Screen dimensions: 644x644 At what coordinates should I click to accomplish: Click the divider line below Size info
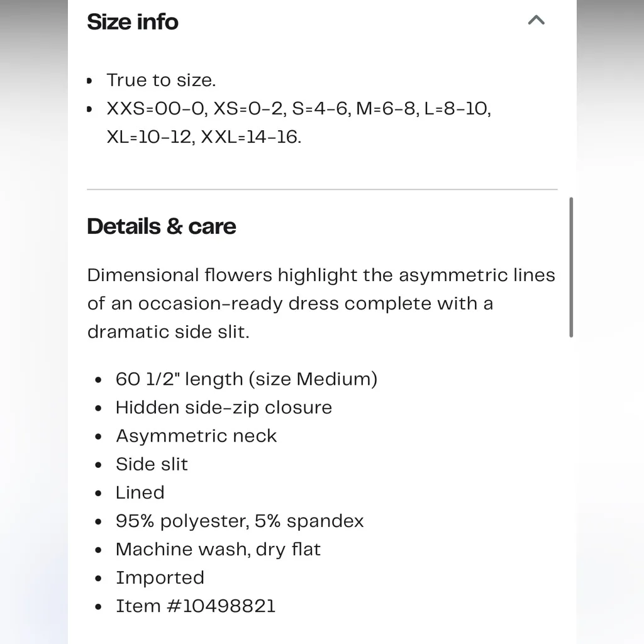pos(322,189)
